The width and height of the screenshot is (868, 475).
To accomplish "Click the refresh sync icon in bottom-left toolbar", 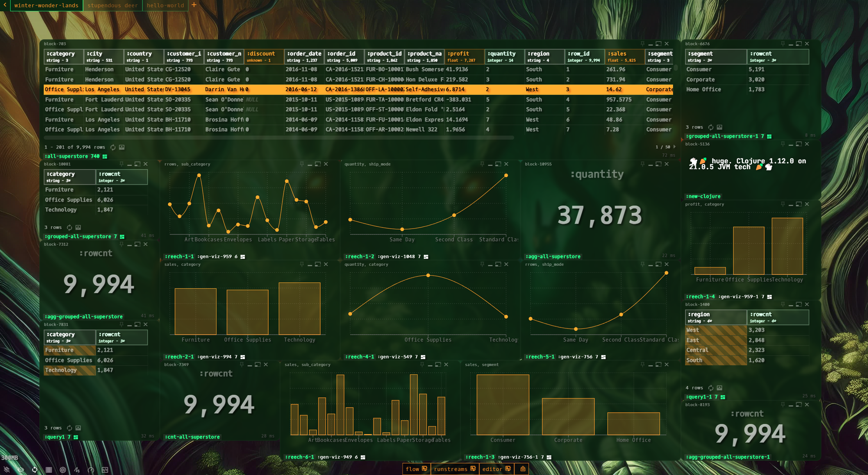I will pyautogui.click(x=35, y=470).
